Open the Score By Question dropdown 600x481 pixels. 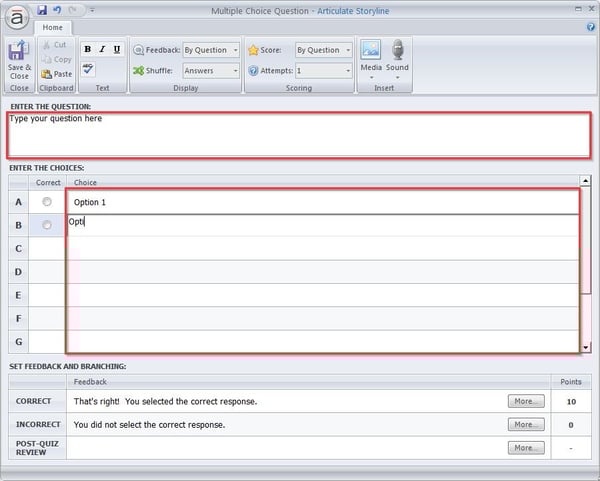pyautogui.click(x=324, y=50)
